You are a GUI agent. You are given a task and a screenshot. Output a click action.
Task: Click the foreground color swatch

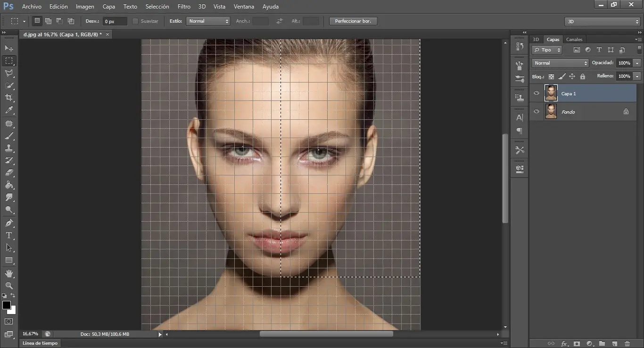[7, 305]
